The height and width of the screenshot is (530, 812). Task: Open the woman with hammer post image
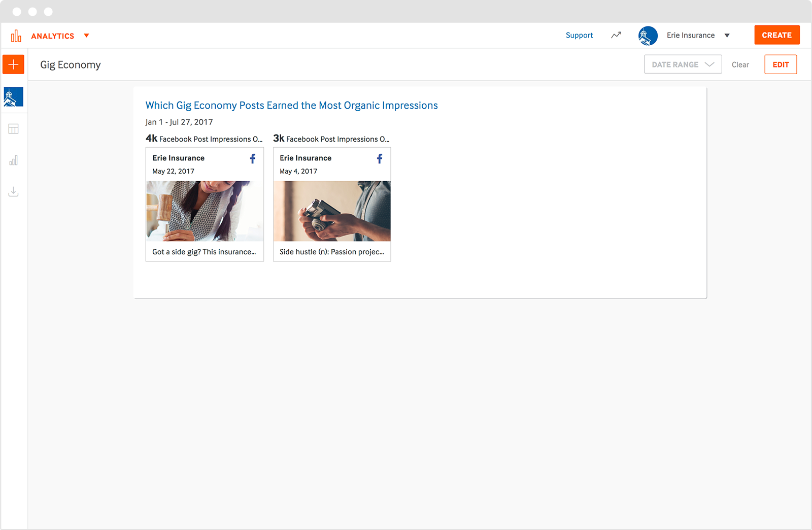point(205,211)
